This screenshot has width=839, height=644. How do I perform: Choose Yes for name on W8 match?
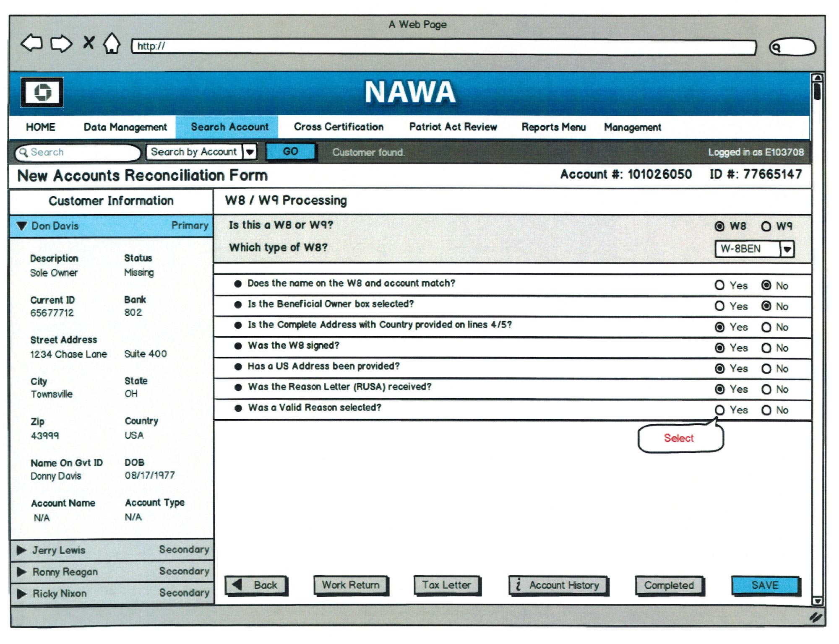click(719, 286)
